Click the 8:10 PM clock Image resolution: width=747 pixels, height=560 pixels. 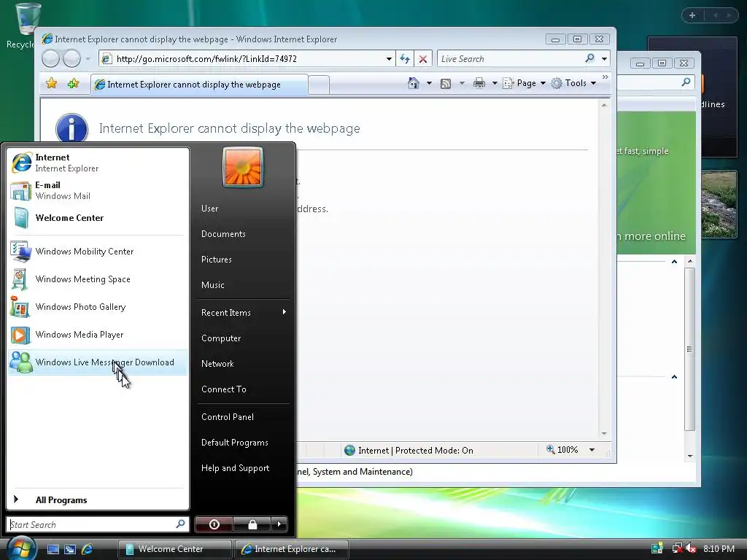[x=719, y=548]
